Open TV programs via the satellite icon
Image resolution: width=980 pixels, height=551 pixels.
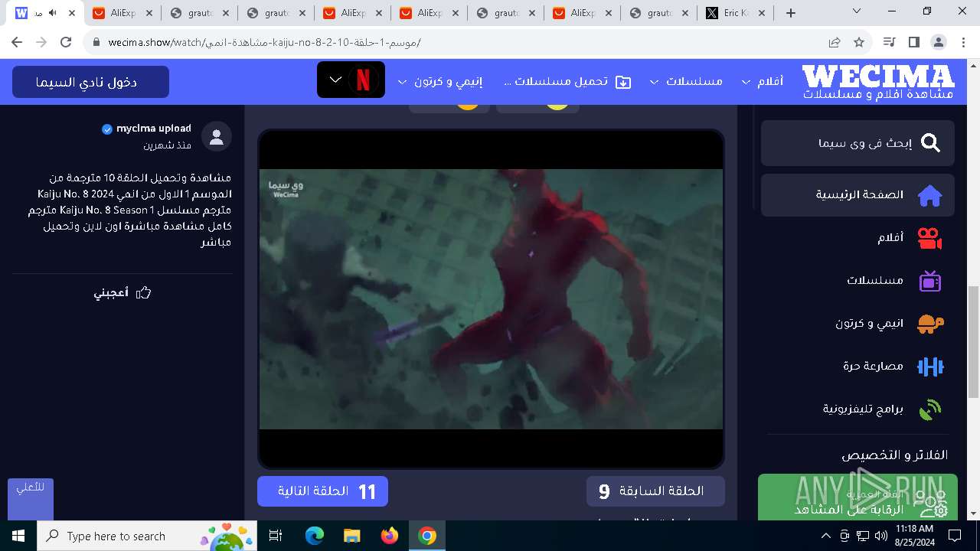(929, 409)
